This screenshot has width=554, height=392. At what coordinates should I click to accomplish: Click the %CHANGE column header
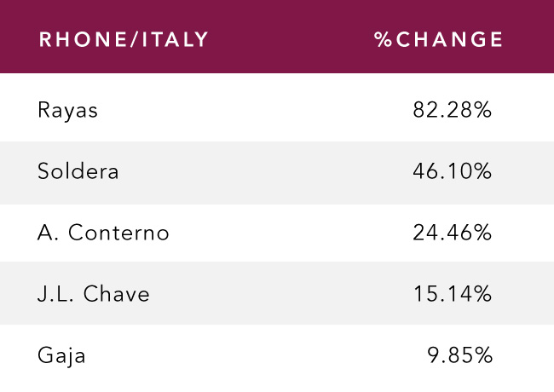(438, 39)
